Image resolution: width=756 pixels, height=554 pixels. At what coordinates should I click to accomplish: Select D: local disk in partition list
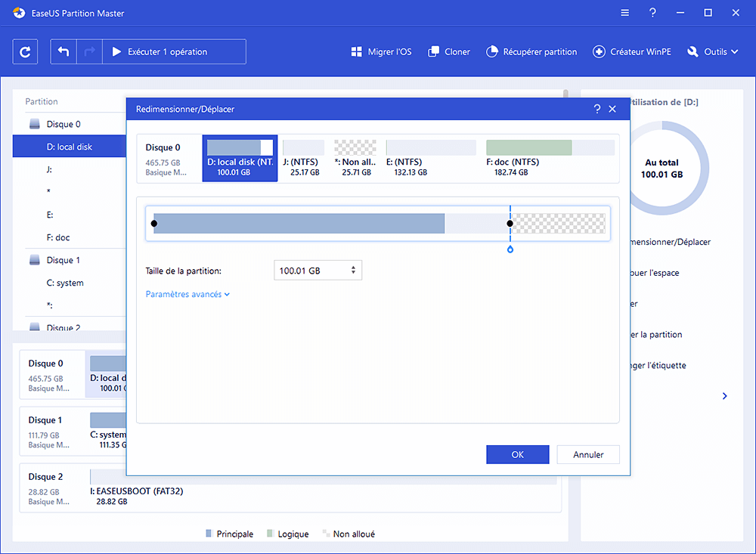pos(70,147)
